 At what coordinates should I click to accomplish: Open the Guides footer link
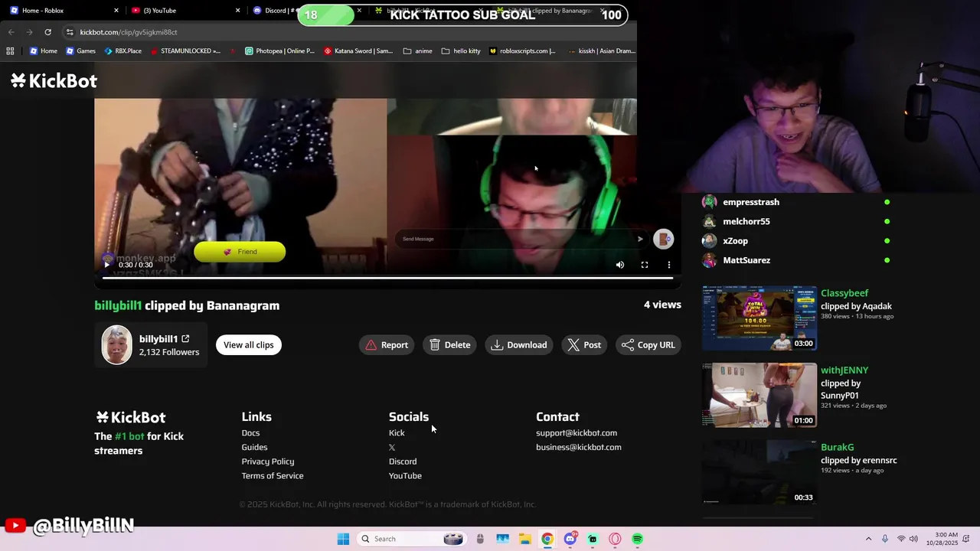254,448
